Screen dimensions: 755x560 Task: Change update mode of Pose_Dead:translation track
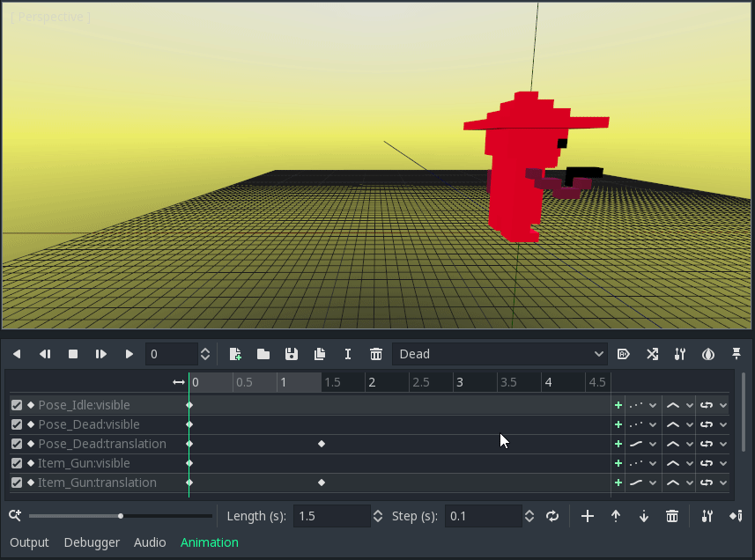coord(643,444)
